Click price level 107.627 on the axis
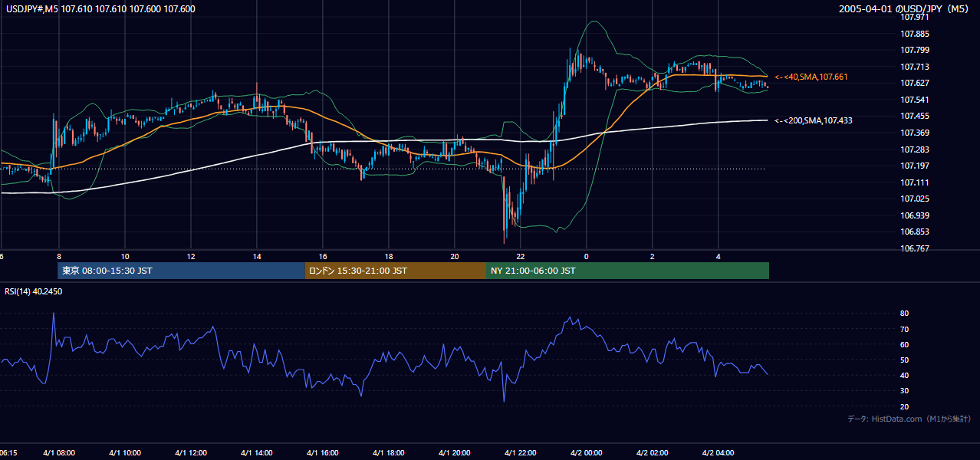The image size is (980, 460). 915,83
